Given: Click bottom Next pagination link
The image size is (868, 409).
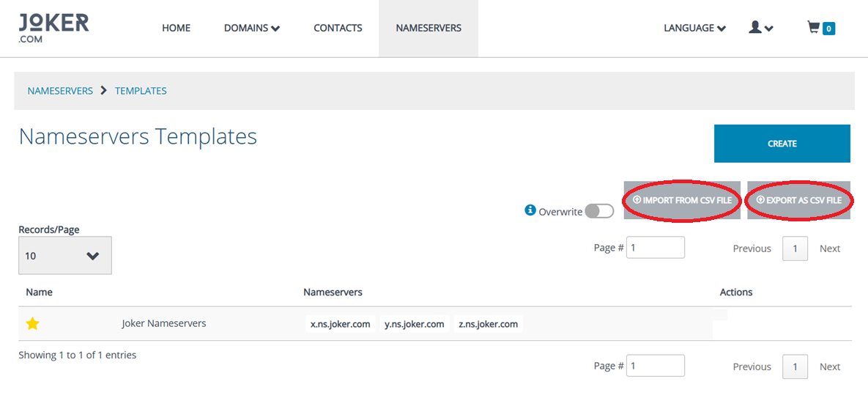Looking at the screenshot, I should click(830, 366).
